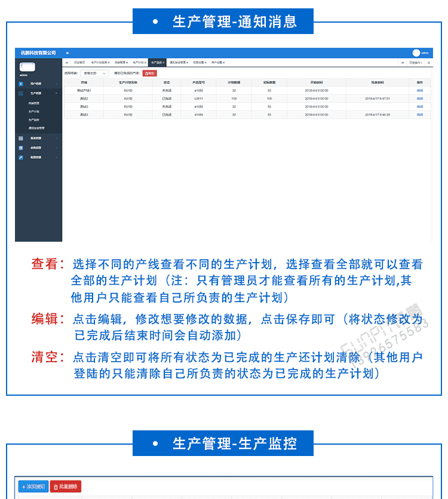Viewport: 448px width, 499px height.
Task: Switch to the 通知发放管理 tab
Action: tap(179, 62)
